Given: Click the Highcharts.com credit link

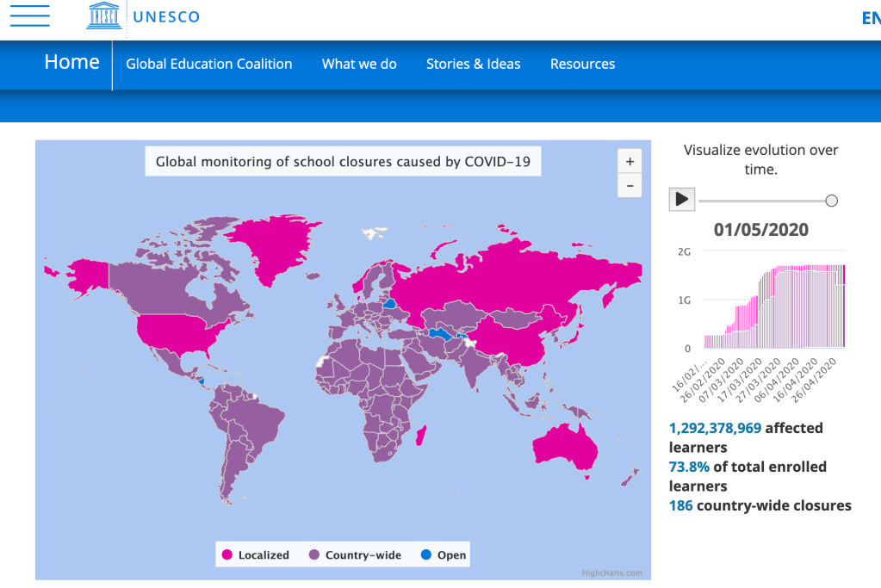Looking at the screenshot, I should click(611, 573).
